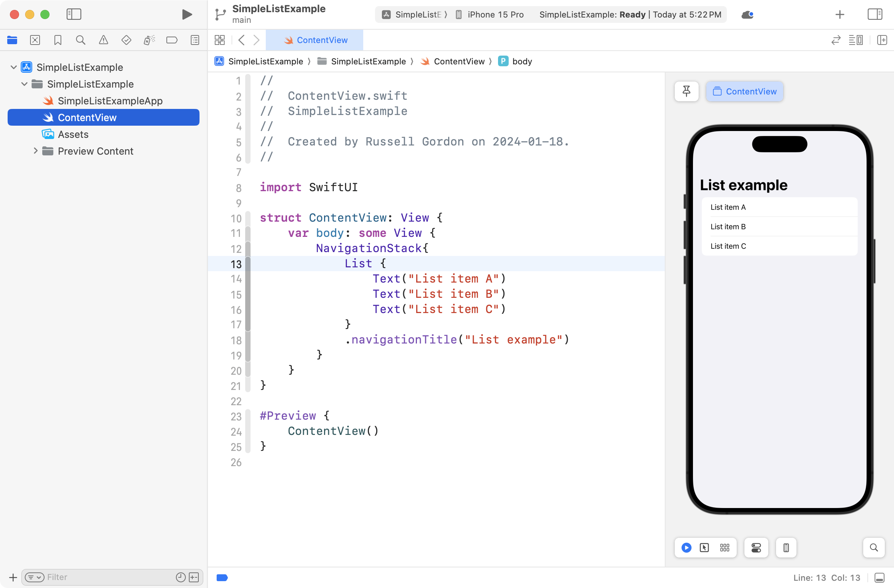
Task: Click the body breadcrumb item
Action: click(521, 61)
